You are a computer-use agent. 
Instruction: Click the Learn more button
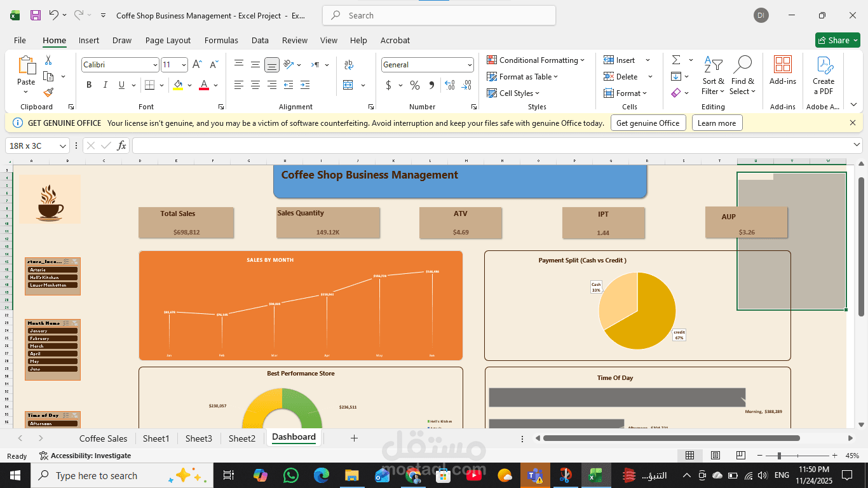(717, 123)
